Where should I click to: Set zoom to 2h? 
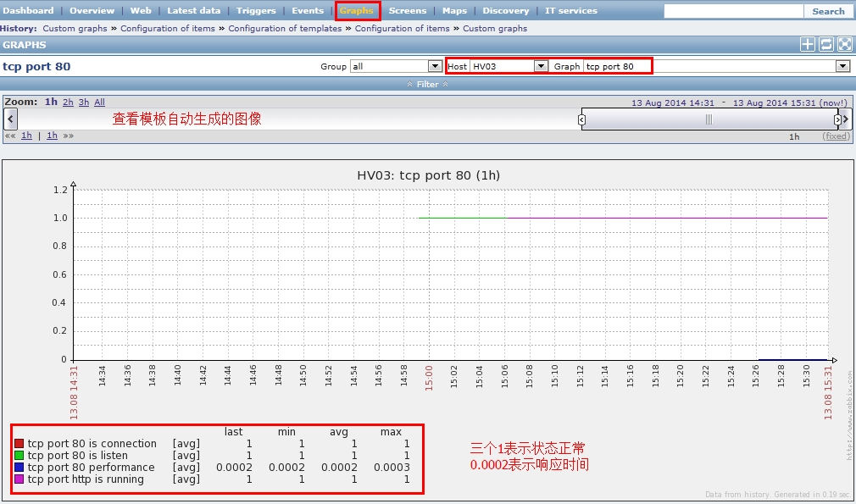(x=68, y=102)
